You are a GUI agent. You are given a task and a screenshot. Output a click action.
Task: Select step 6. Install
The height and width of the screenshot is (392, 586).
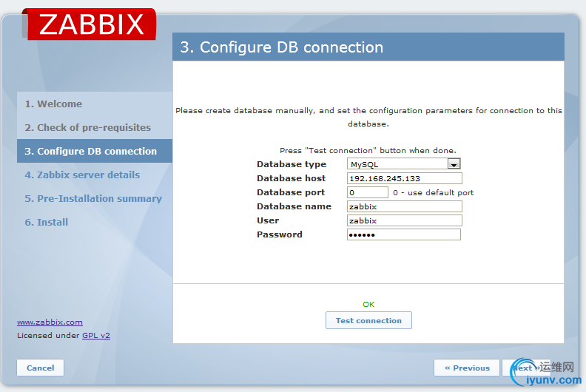[x=47, y=223]
